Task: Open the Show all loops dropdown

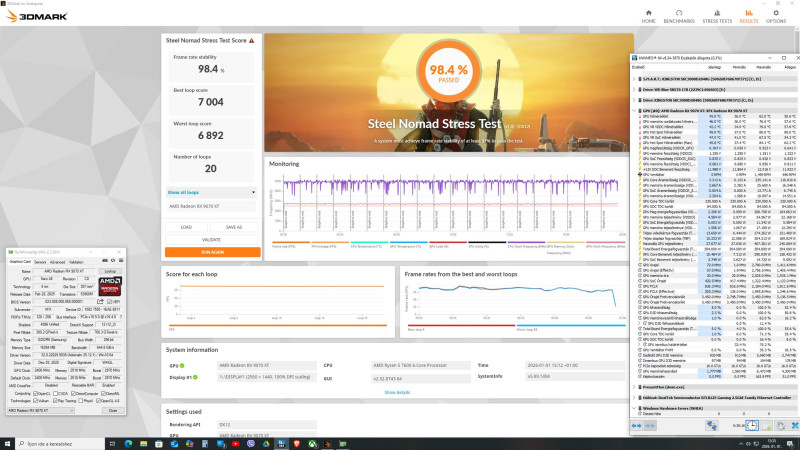Action: point(211,192)
